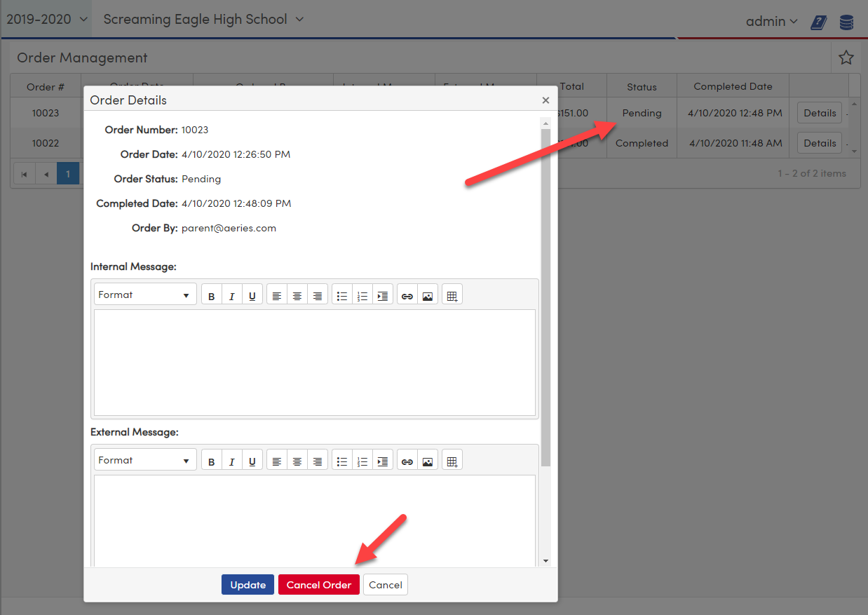Open the admin user menu

click(772, 22)
